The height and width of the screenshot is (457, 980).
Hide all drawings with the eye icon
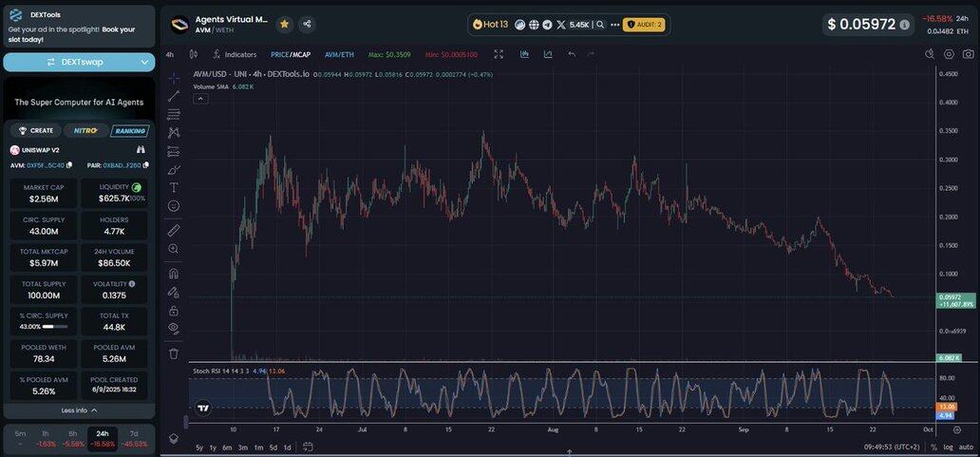tap(174, 328)
